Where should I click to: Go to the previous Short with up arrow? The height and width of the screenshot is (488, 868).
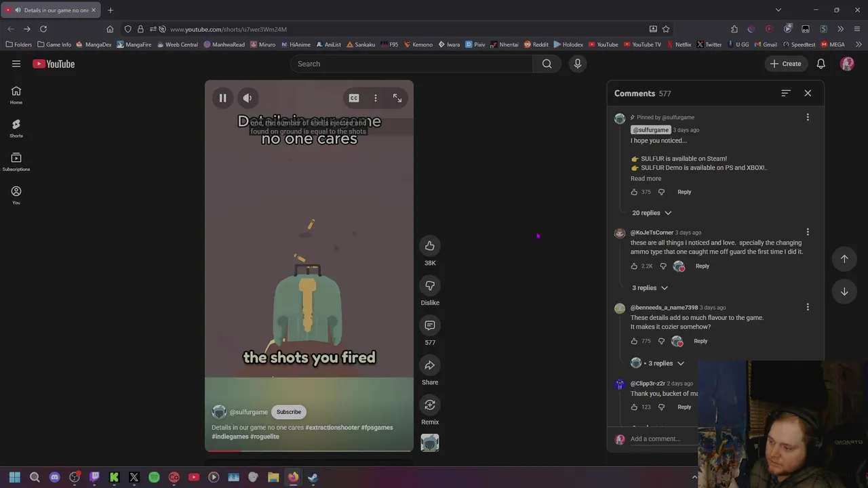pos(844,259)
